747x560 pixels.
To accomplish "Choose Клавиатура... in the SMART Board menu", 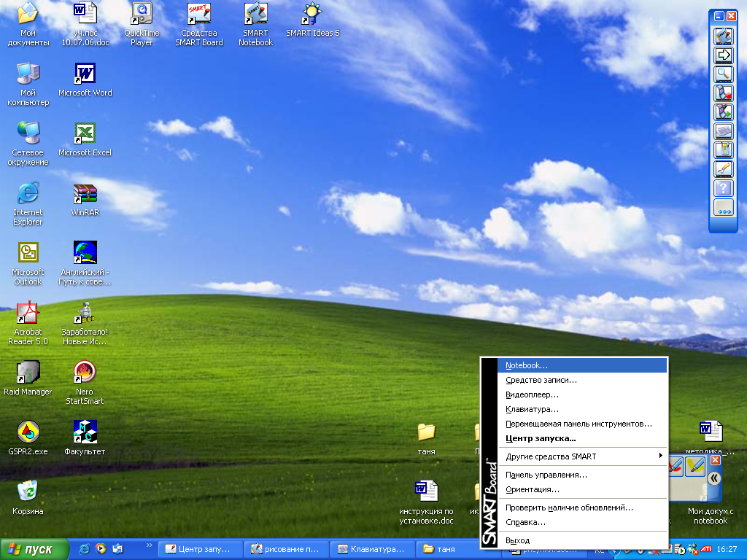I will (x=582, y=409).
